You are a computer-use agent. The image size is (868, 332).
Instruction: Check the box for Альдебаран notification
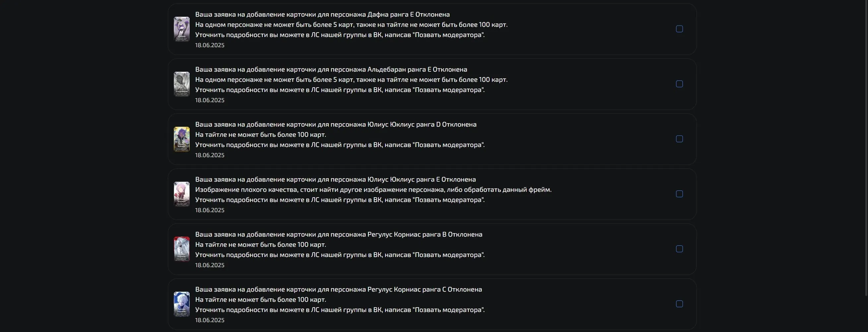click(x=679, y=84)
